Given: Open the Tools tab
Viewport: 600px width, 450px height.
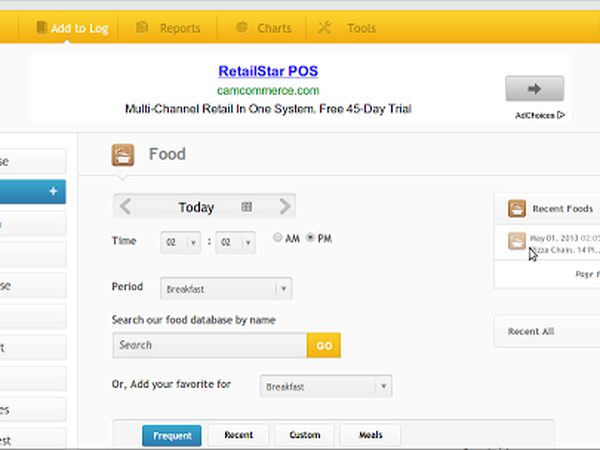Looking at the screenshot, I should point(347,28).
